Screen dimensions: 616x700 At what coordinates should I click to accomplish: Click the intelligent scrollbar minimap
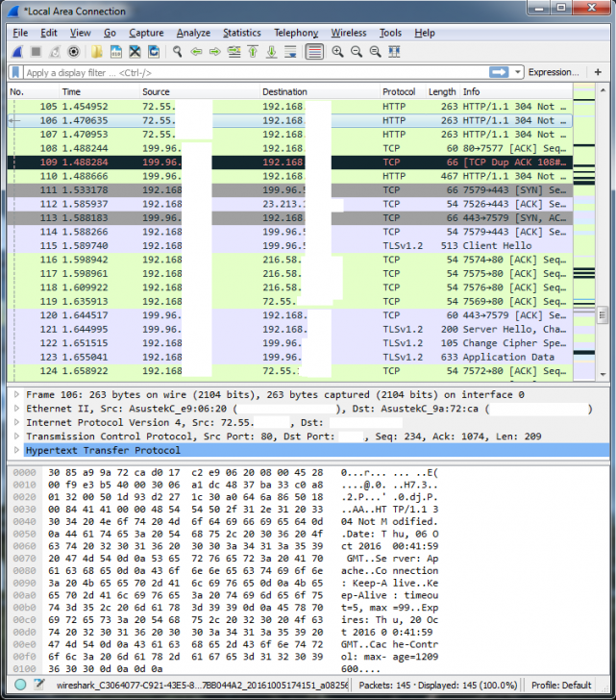click(x=584, y=232)
